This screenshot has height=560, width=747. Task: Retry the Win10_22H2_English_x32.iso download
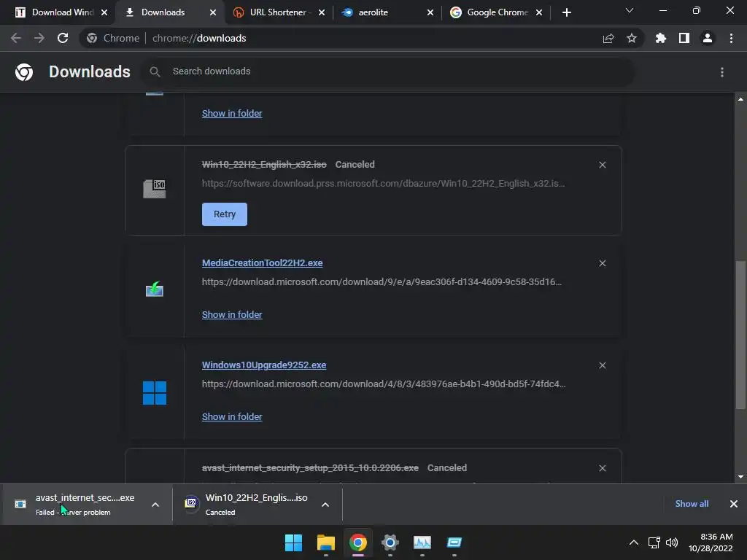click(x=225, y=214)
